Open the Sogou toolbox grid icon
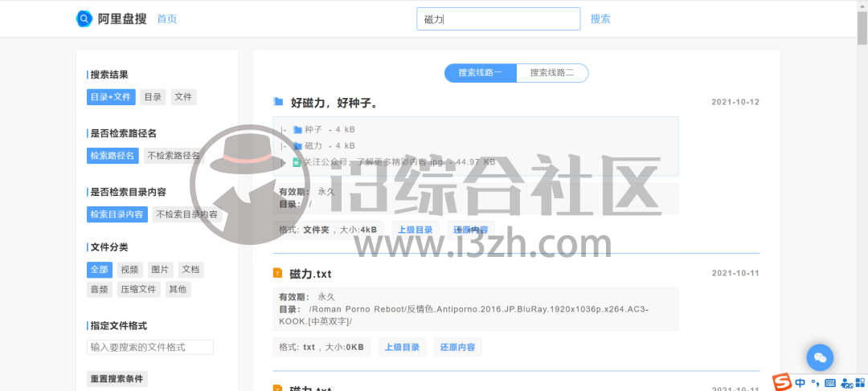This screenshot has width=868, height=391. click(x=860, y=383)
